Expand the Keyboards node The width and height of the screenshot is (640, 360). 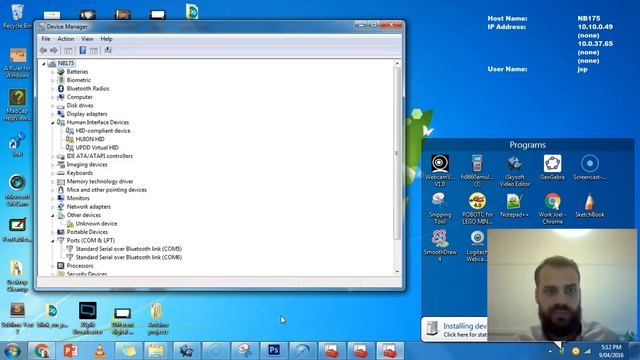pyautogui.click(x=53, y=173)
